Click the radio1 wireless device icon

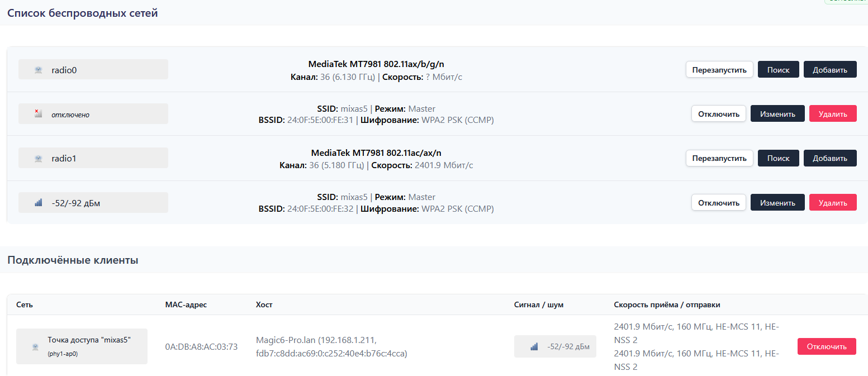(38, 159)
